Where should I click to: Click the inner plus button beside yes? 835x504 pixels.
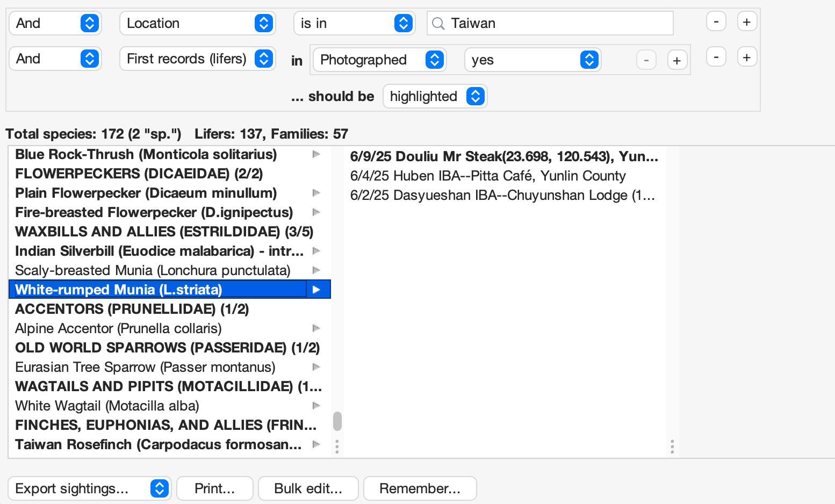(x=677, y=60)
